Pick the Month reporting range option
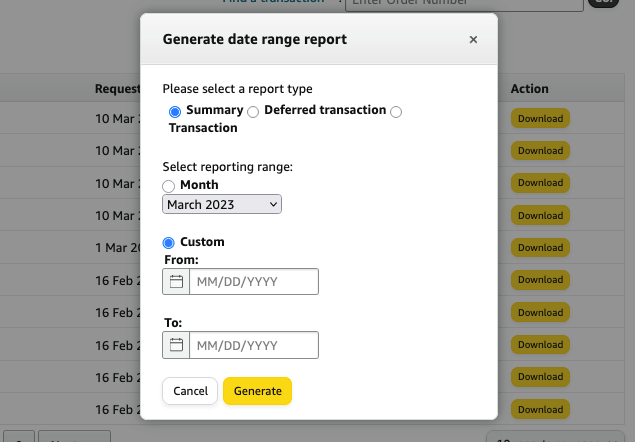The width and height of the screenshot is (635, 442). 168,186
